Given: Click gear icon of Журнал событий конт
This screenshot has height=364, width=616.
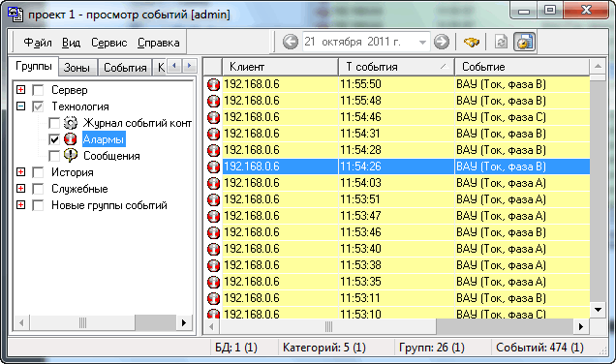Looking at the screenshot, I should pyautogui.click(x=71, y=123).
